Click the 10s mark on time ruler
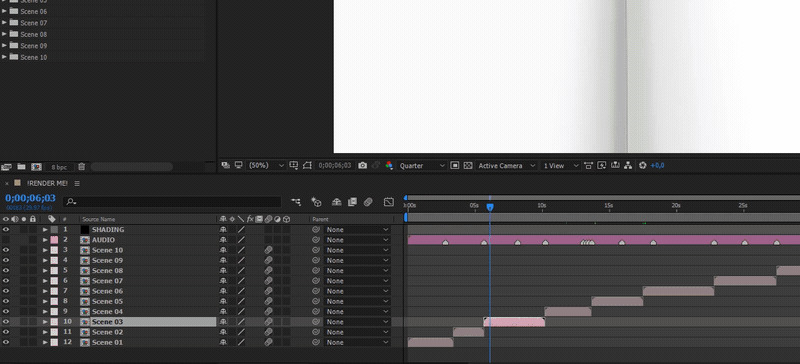Viewport: 800px width, 364px height. click(x=542, y=206)
